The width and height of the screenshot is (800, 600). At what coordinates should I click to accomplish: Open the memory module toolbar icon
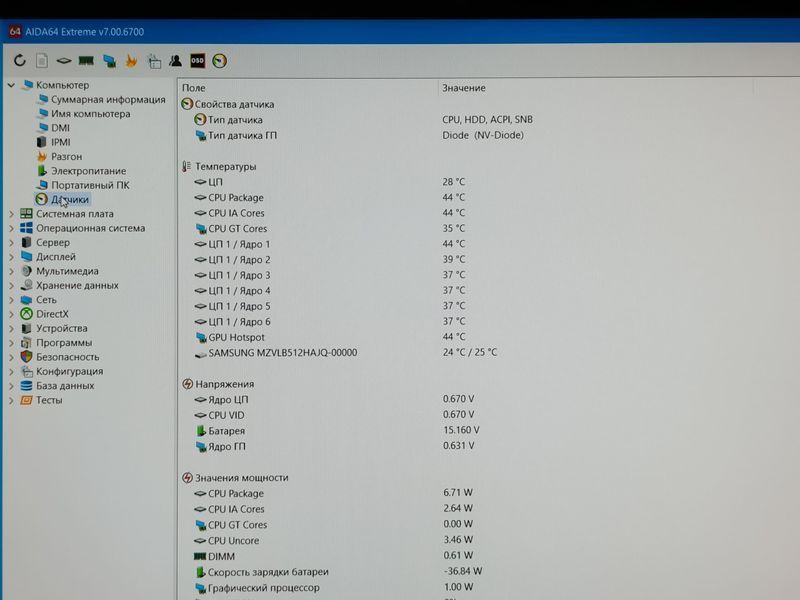pos(86,61)
